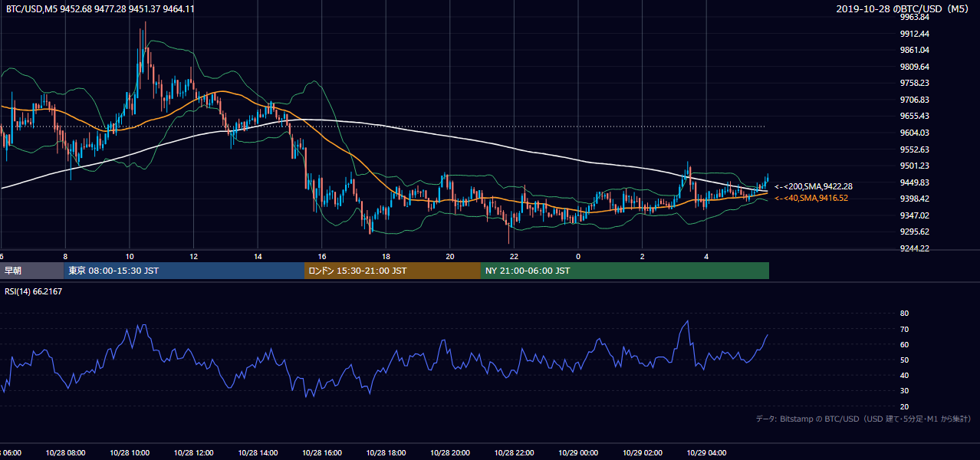This screenshot has height=460, width=980.
Task: Click the RSI(14) 66.2167 indicator label
Action: click(x=34, y=291)
